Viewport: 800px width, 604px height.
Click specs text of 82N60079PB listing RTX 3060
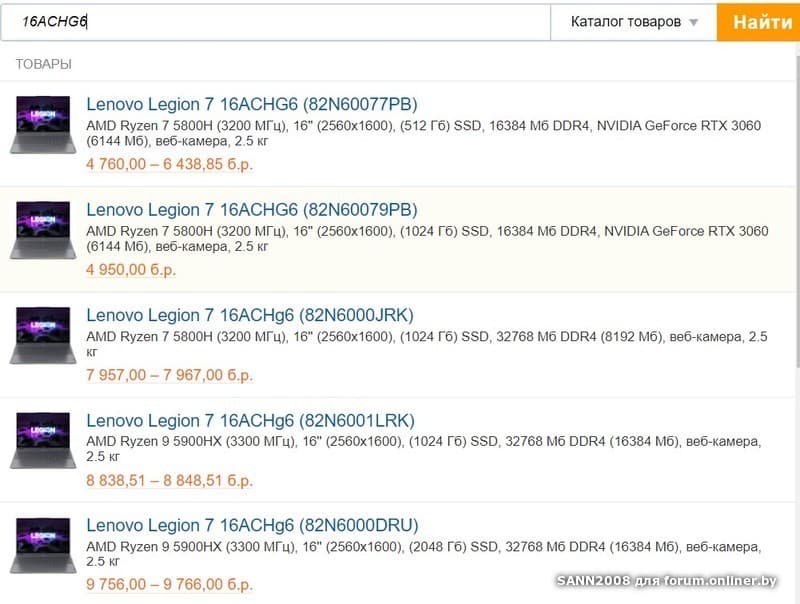tap(427, 239)
